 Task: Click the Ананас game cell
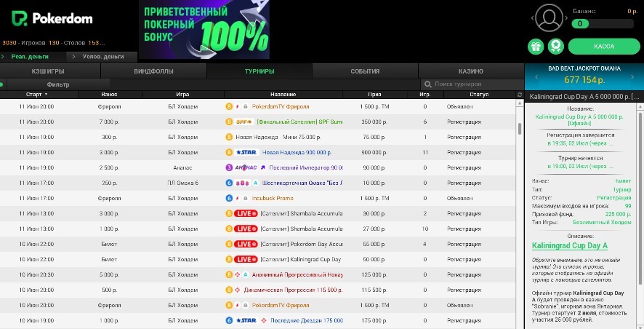tap(182, 168)
